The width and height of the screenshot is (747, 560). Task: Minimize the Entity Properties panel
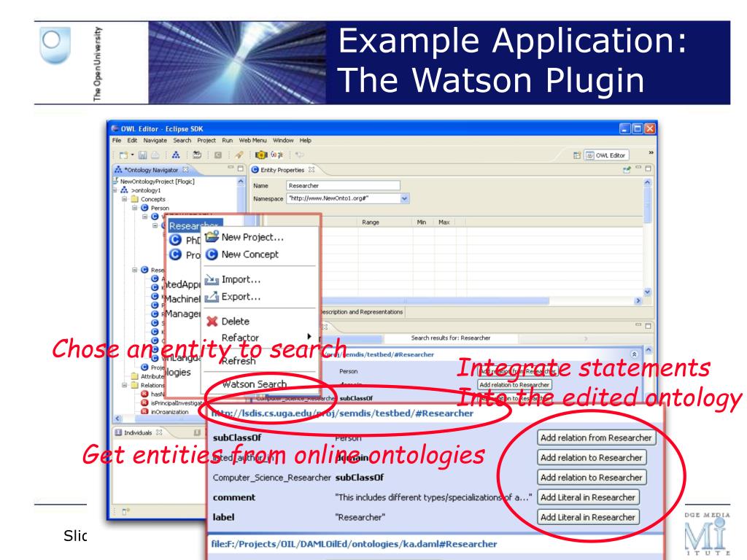pos(638,168)
